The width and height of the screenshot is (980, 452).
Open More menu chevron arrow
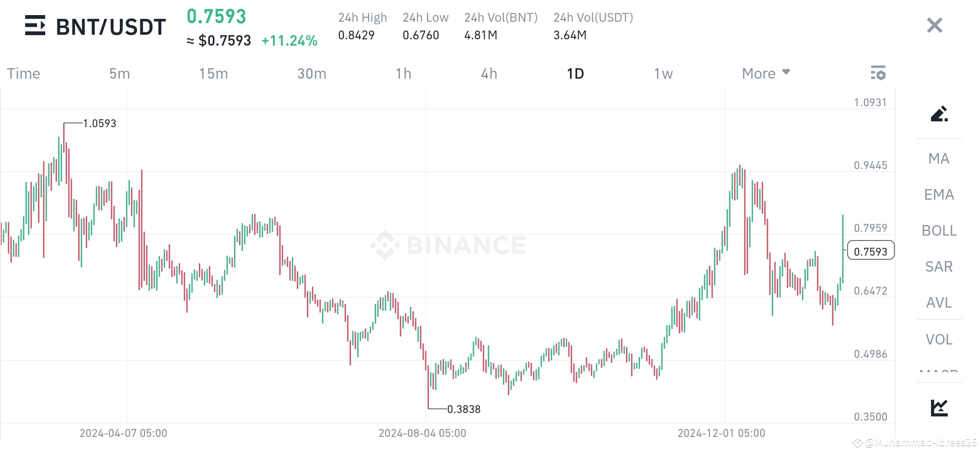coord(786,72)
